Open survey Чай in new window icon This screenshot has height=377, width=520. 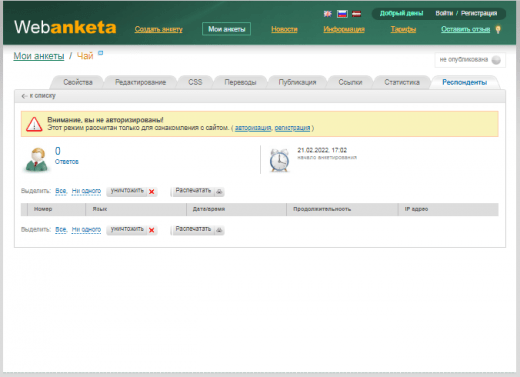pyautogui.click(x=100, y=53)
